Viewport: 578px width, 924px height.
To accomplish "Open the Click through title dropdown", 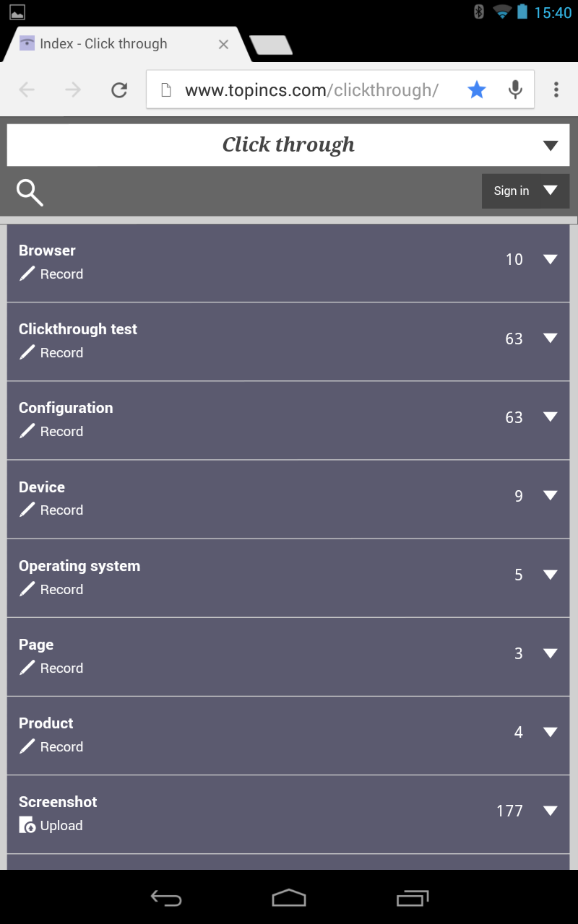I will pyautogui.click(x=551, y=146).
